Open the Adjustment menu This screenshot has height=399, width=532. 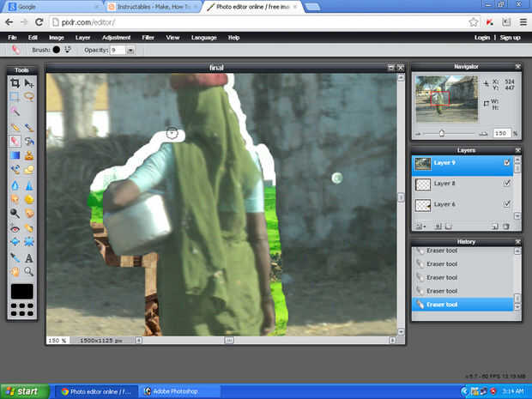coord(116,37)
